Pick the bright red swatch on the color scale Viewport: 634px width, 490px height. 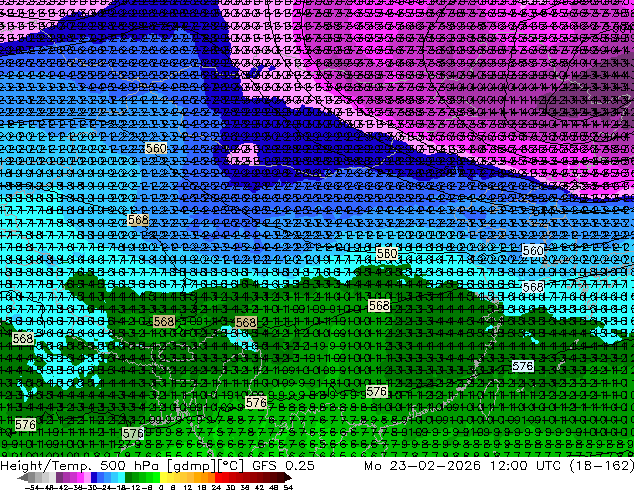coord(218,478)
